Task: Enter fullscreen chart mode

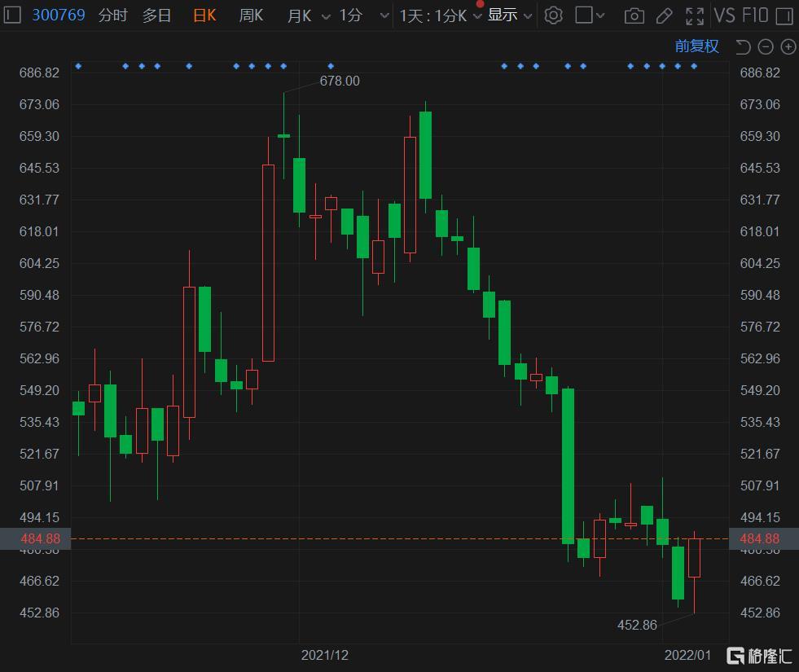Action: point(695,15)
